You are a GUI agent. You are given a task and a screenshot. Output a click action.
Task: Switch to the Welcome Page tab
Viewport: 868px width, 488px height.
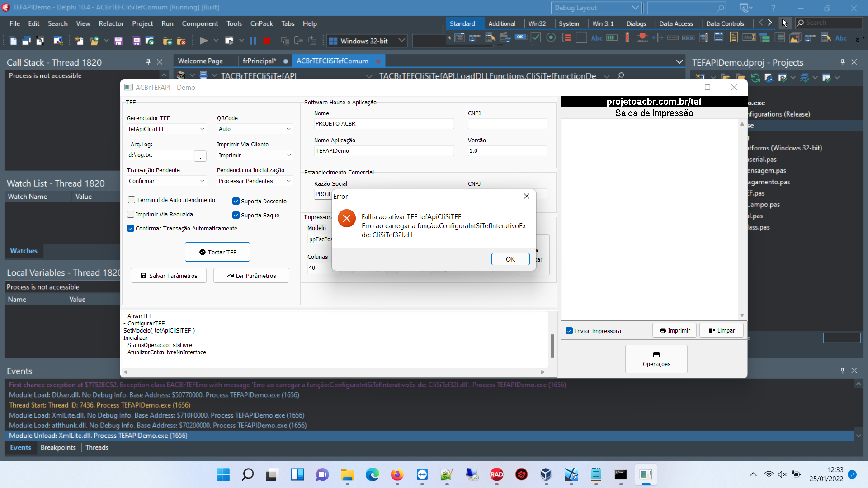pyautogui.click(x=200, y=61)
